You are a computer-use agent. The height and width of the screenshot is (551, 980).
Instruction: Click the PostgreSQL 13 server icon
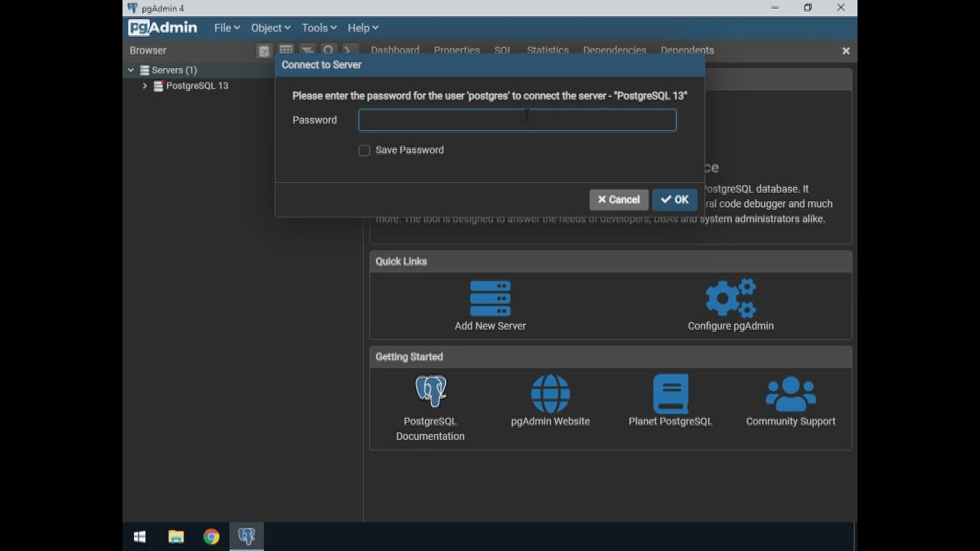point(158,86)
